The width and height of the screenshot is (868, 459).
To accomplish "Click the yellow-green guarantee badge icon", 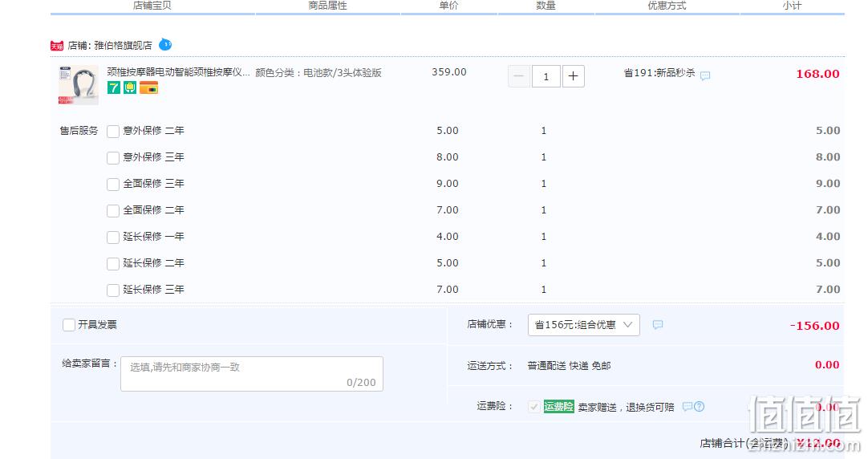I will 129,87.
